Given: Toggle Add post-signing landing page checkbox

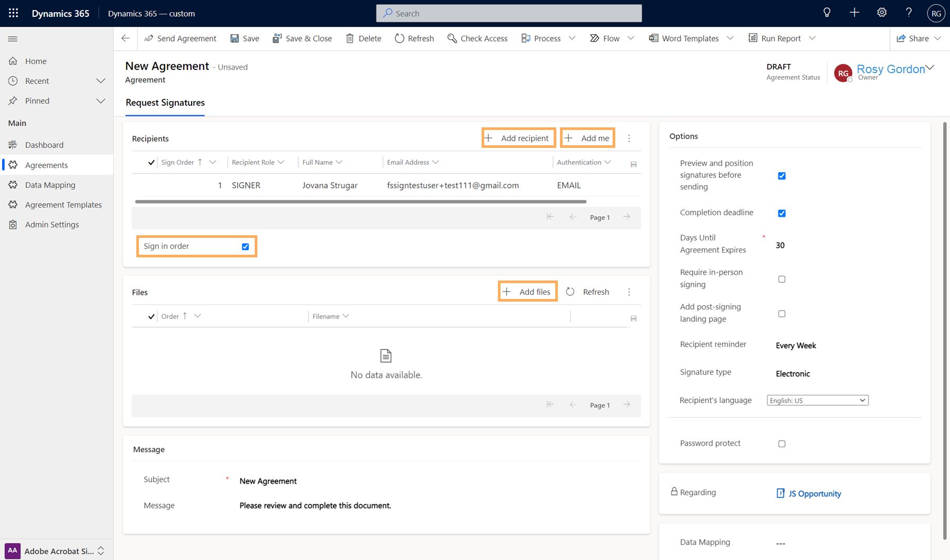Looking at the screenshot, I should pos(782,314).
